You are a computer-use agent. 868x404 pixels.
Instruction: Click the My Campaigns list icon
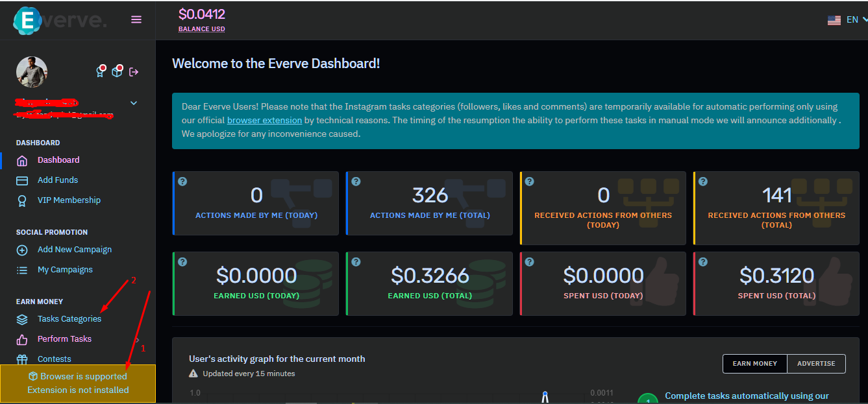pyautogui.click(x=22, y=270)
